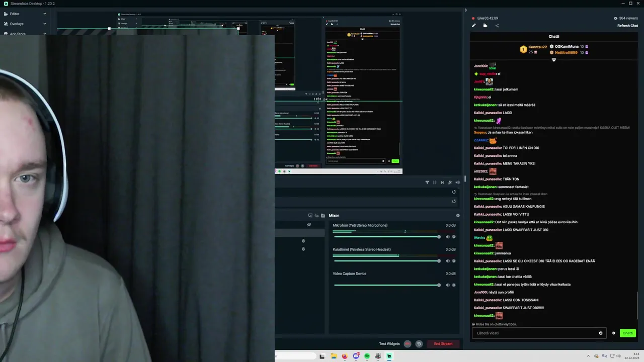Click OGKumiMuna leaderboard name
This screenshot has height=362, width=644.
(567, 46)
